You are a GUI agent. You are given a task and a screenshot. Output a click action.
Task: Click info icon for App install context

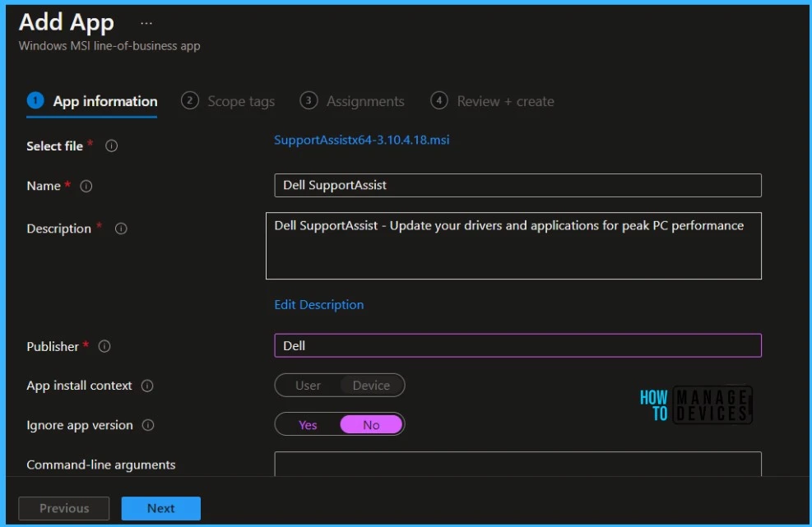(x=147, y=386)
